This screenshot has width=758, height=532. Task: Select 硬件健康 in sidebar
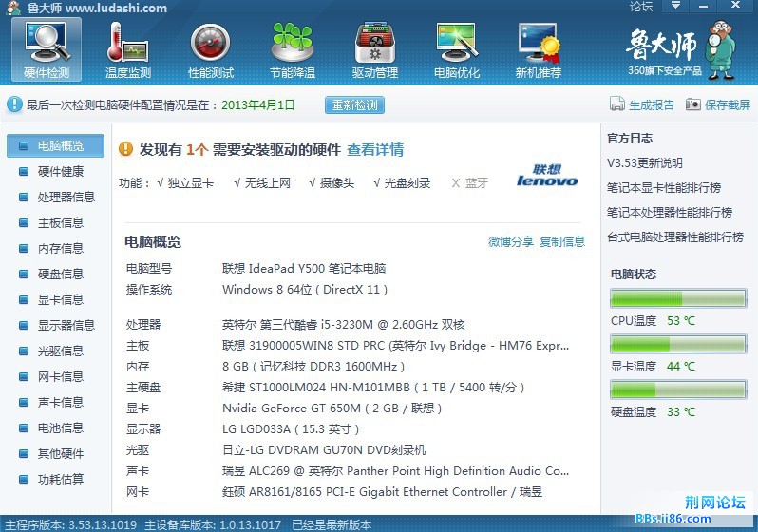pos(56,171)
